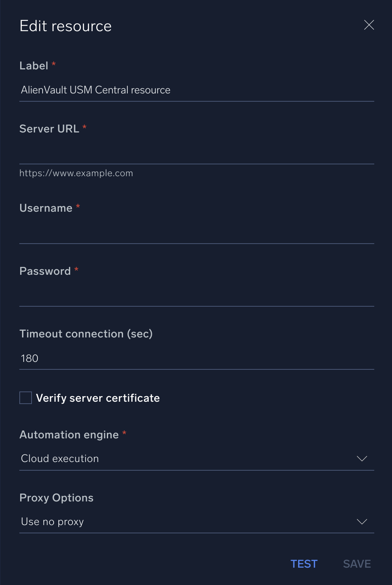Click the Proxy Options heading
This screenshot has width=392, height=585.
(x=56, y=497)
